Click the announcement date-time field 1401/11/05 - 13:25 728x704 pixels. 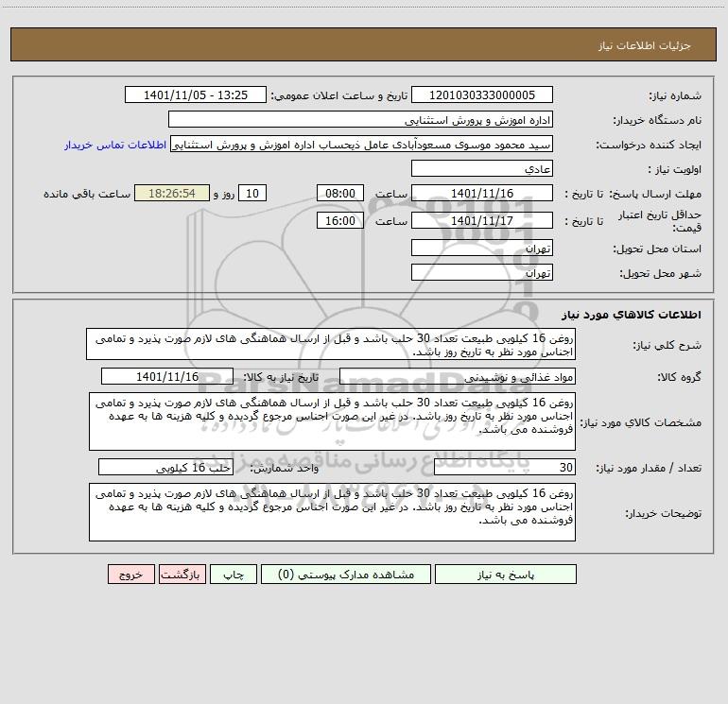pyautogui.click(x=196, y=94)
